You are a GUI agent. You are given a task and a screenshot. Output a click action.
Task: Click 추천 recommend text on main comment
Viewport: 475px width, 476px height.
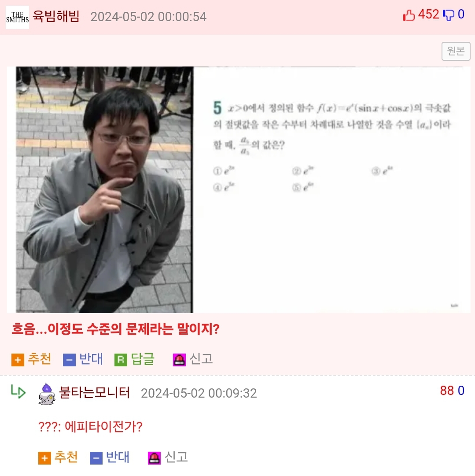click(40, 359)
